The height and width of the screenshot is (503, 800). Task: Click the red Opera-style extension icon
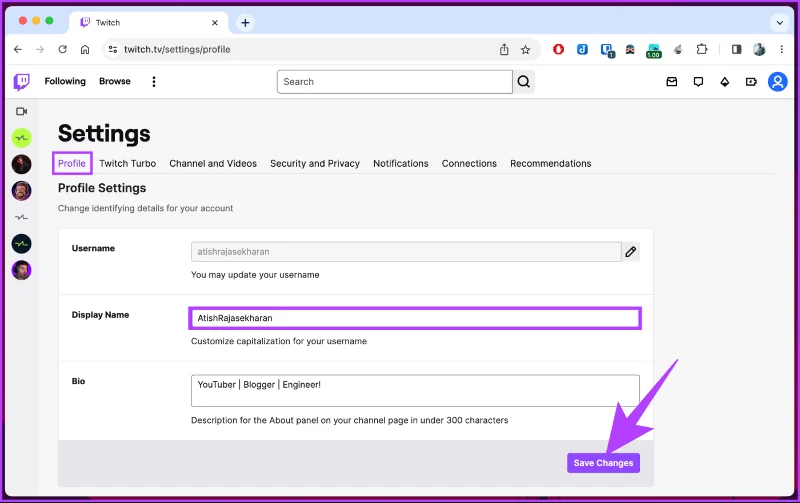pyautogui.click(x=558, y=49)
